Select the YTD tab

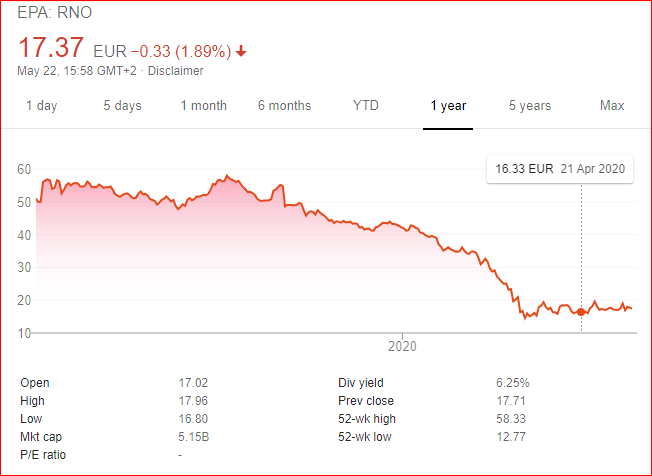click(366, 106)
